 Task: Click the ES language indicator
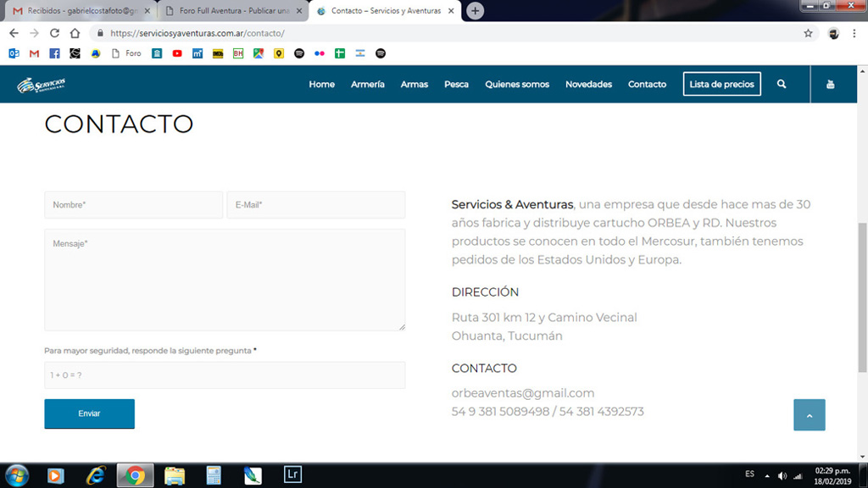(x=749, y=474)
